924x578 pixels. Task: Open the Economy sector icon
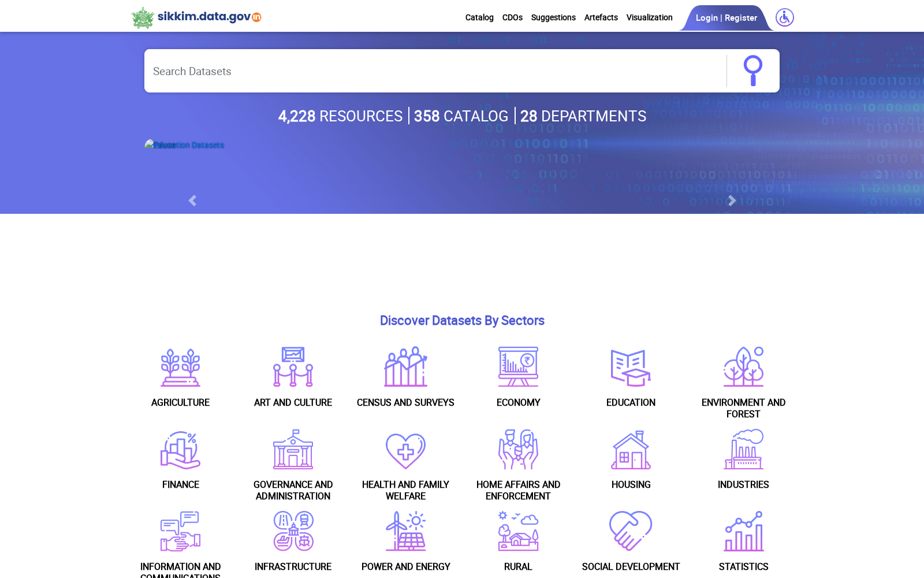tap(518, 367)
